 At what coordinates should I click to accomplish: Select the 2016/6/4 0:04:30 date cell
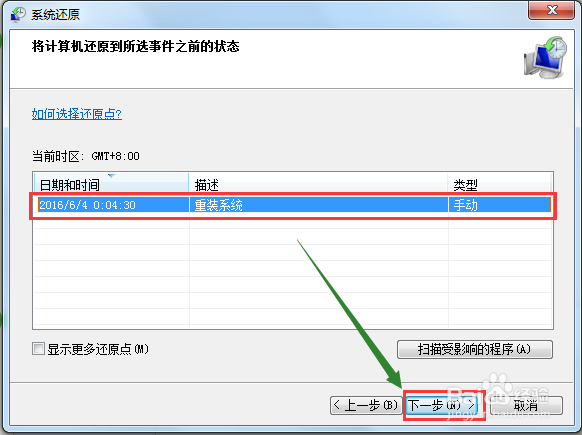click(x=113, y=205)
